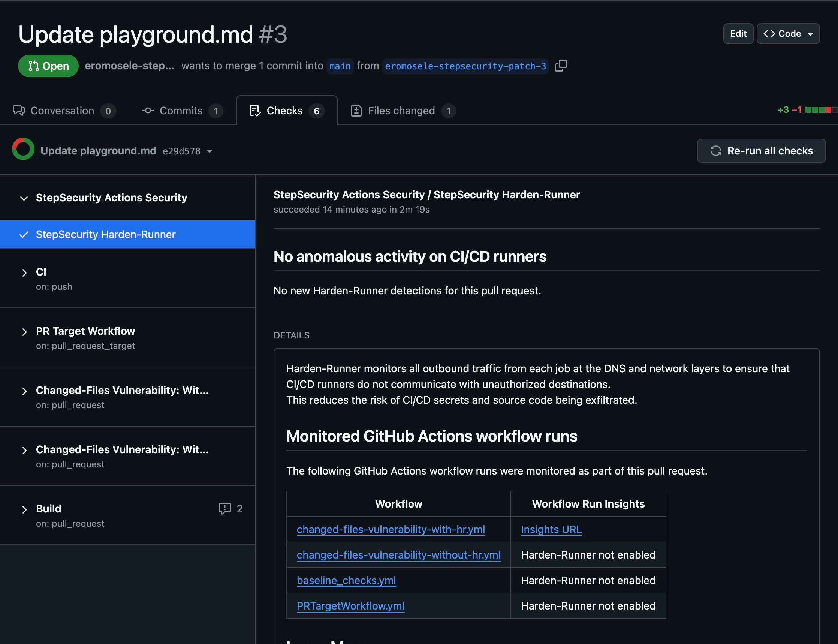838x644 pixels.
Task: Click the Commits tab count badge 1
Action: pyautogui.click(x=216, y=111)
